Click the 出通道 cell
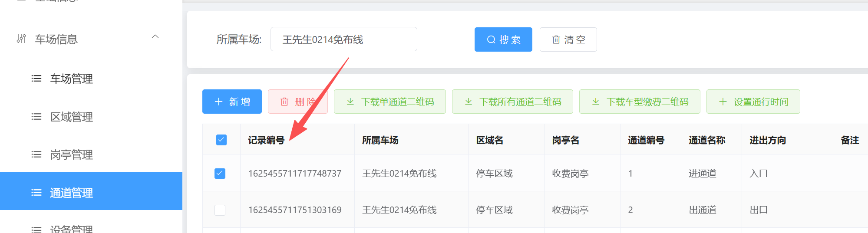 coord(703,210)
